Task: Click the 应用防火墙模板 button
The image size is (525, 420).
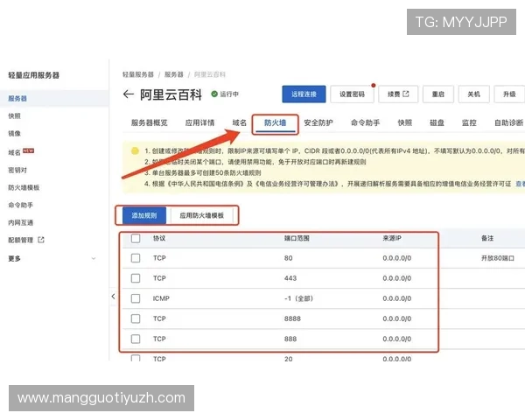Action: (202, 215)
